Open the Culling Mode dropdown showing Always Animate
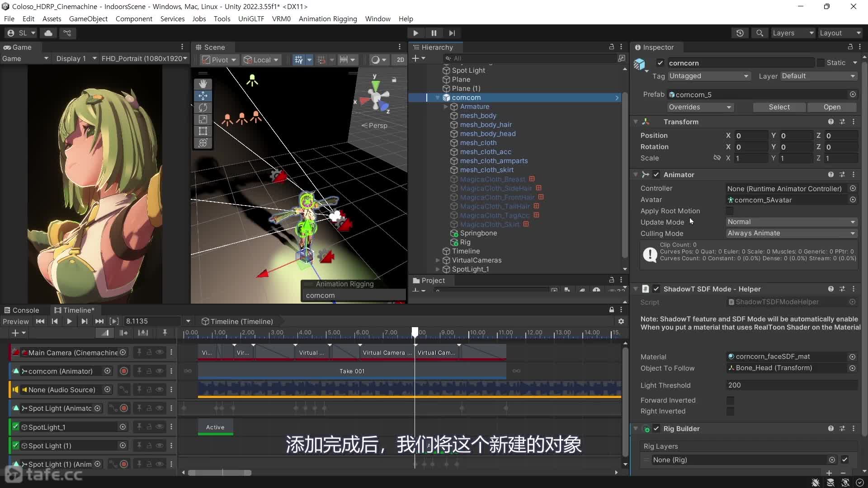This screenshot has height=488, width=868. (x=792, y=233)
